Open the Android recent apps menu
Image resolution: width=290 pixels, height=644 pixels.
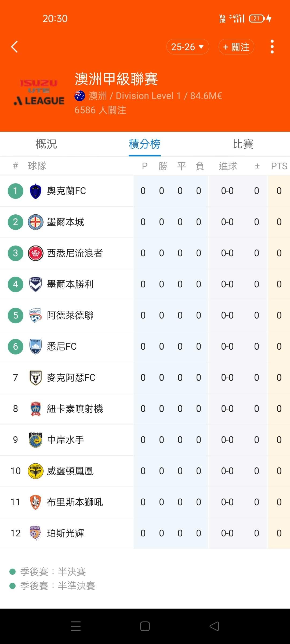[76, 626]
